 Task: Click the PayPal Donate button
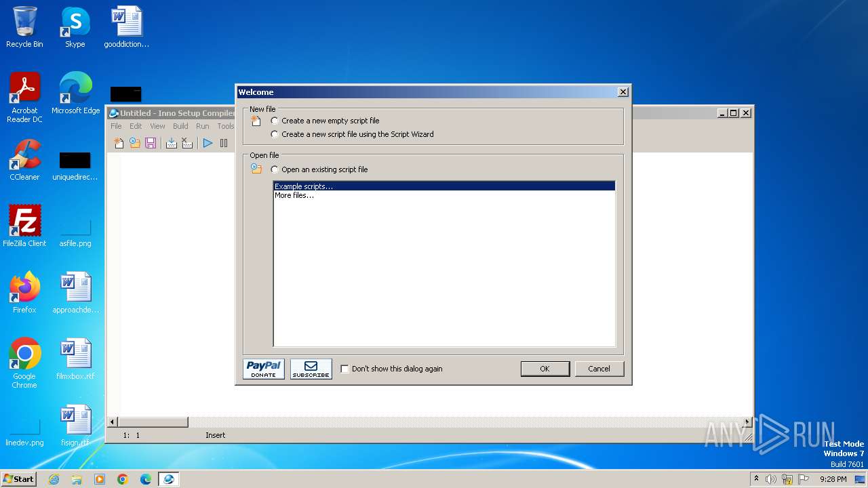click(264, 369)
